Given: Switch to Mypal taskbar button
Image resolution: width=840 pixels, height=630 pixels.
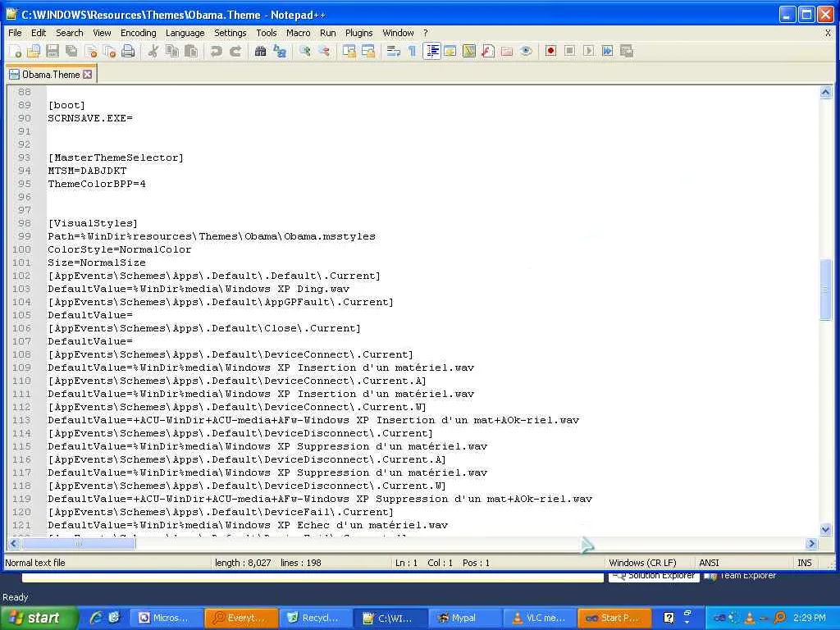Looking at the screenshot, I should point(464,618).
